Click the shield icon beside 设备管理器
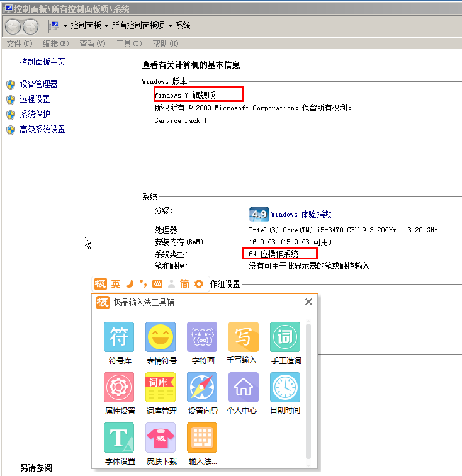This screenshot has height=476, width=462. pos(11,85)
